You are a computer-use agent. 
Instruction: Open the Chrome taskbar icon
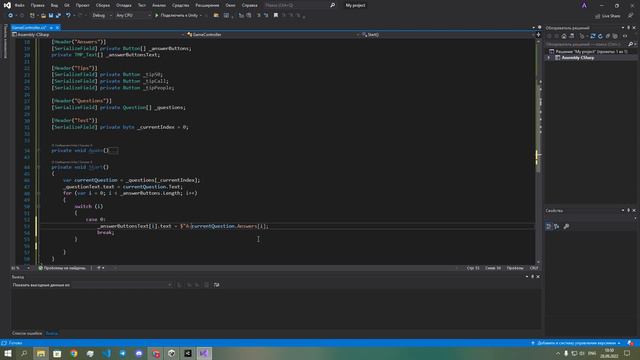tap(74, 353)
